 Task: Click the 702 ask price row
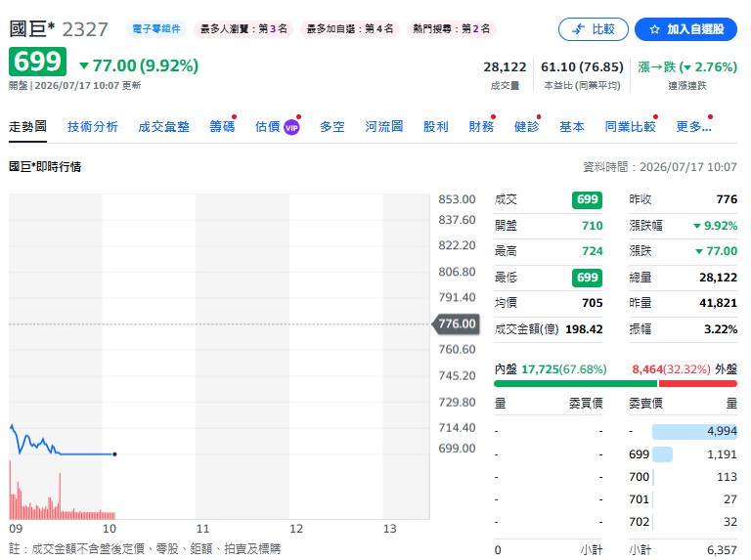683,522
